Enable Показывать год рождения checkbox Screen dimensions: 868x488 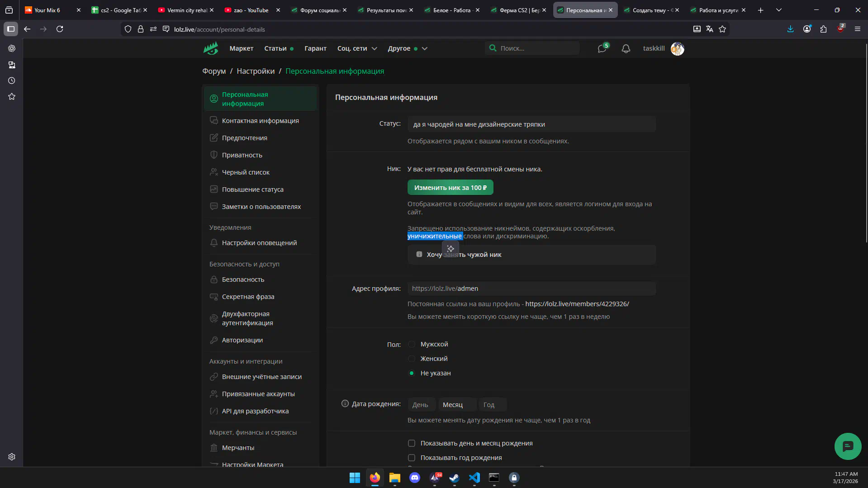click(412, 458)
